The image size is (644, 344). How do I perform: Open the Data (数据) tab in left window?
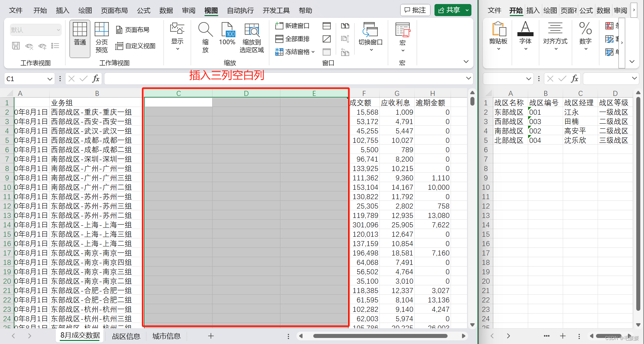[x=166, y=10]
